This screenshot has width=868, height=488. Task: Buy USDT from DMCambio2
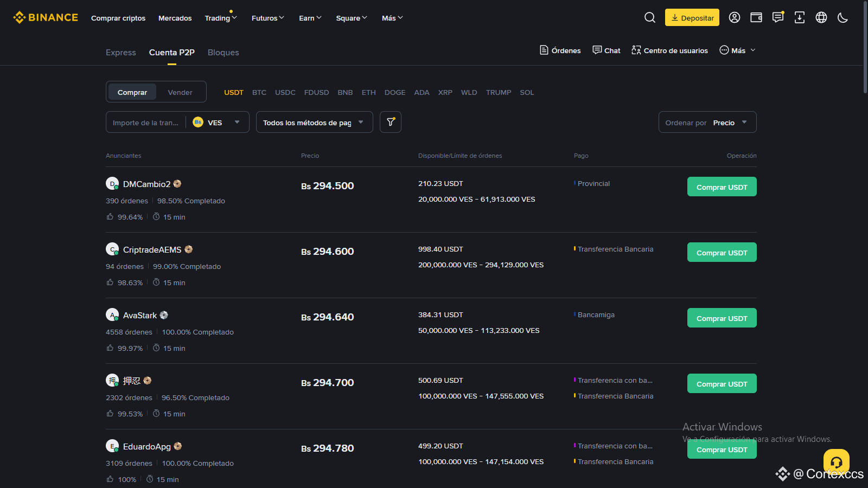(722, 187)
